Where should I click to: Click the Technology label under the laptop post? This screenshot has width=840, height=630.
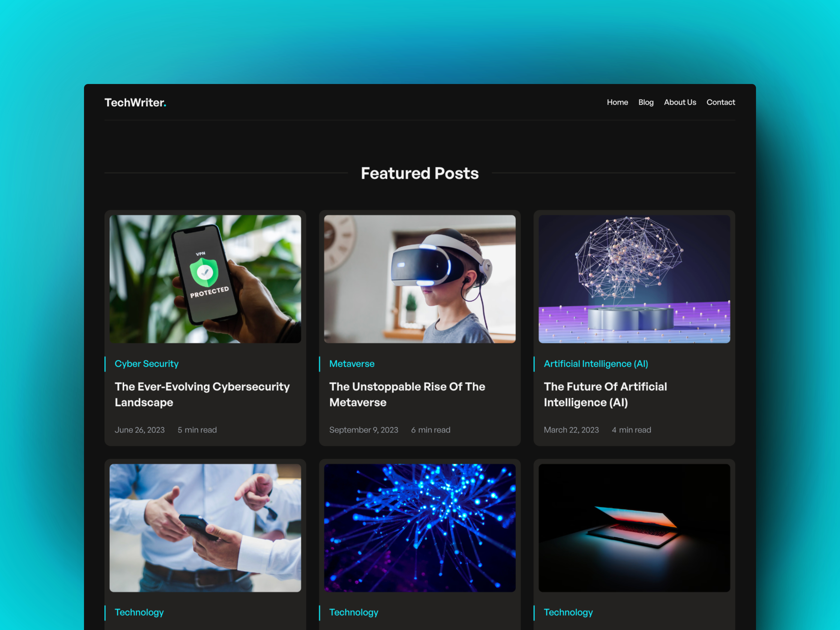(x=568, y=612)
